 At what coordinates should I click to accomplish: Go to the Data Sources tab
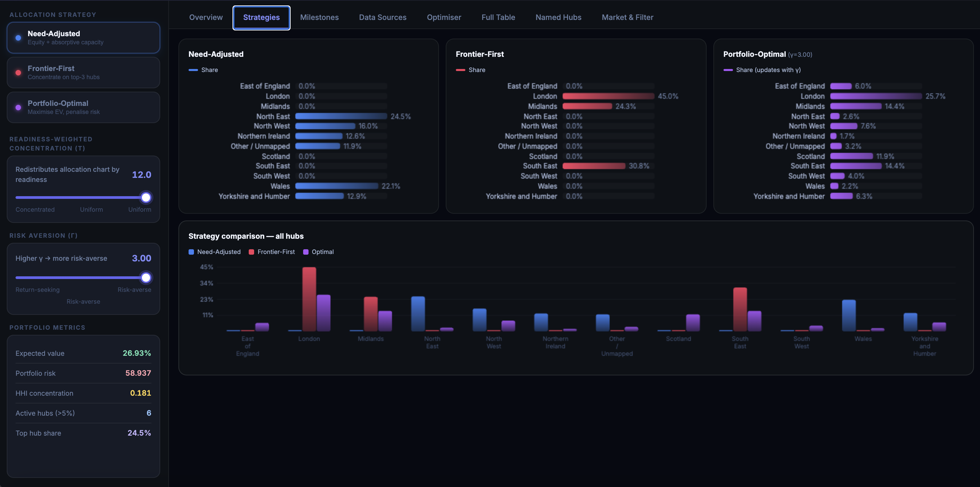tap(382, 18)
